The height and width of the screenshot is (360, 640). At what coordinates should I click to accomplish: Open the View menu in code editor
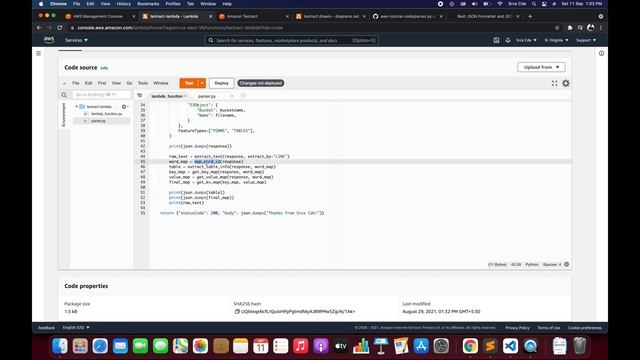pyautogui.click(x=116, y=83)
